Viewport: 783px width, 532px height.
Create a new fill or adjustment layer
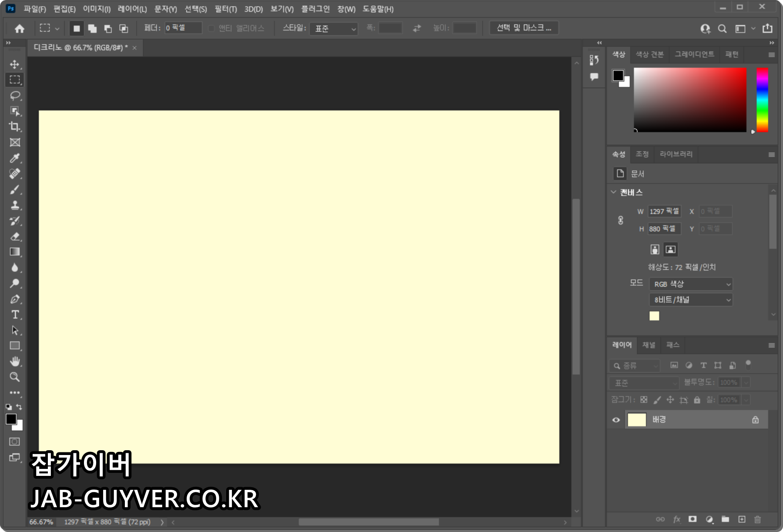pos(709,519)
